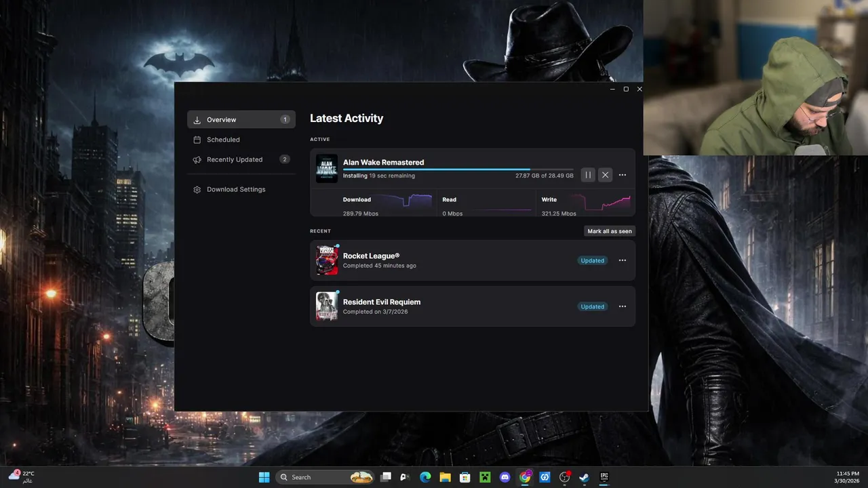
Task: Open the Recently Updated section
Action: tap(241, 159)
